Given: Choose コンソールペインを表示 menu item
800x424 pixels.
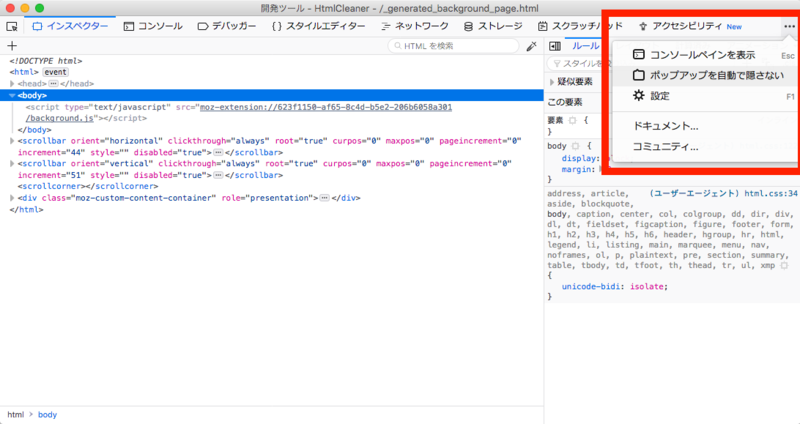Looking at the screenshot, I should [705, 55].
